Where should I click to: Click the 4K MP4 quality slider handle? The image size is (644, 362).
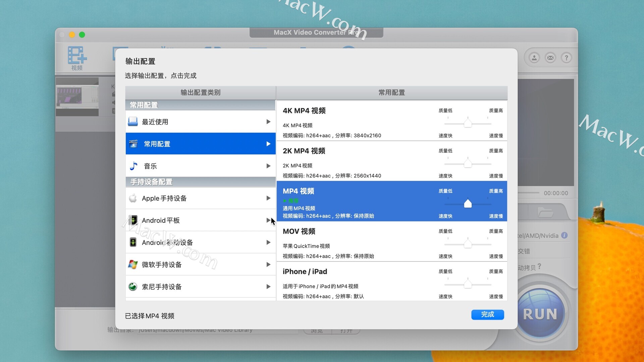[x=468, y=123]
